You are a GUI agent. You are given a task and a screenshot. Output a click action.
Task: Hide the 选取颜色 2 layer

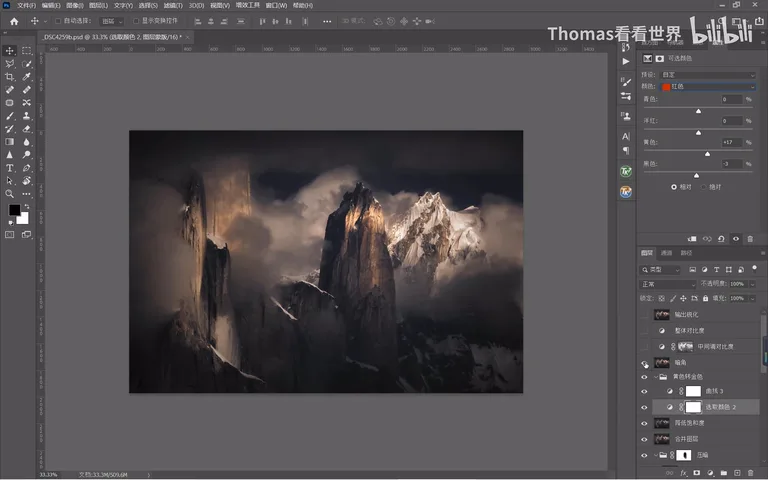coord(645,407)
